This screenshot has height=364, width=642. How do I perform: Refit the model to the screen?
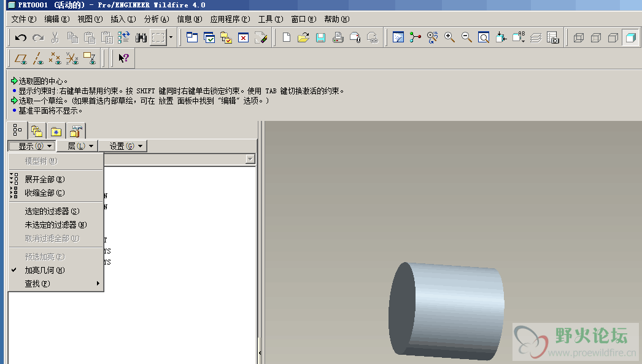coord(484,38)
